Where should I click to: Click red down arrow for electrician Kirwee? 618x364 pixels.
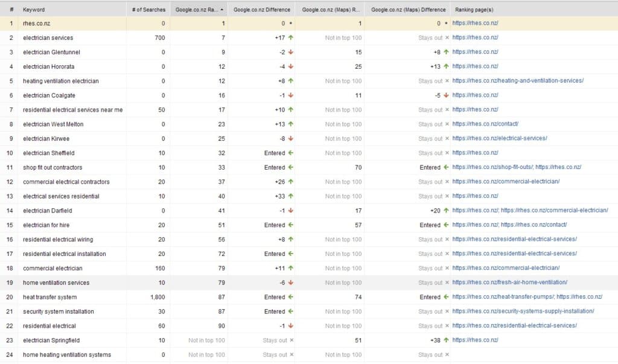(x=291, y=138)
